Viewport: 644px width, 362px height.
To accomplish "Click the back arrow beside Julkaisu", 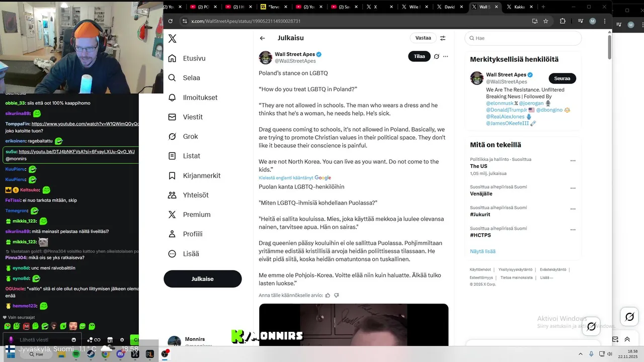I will [262, 38].
